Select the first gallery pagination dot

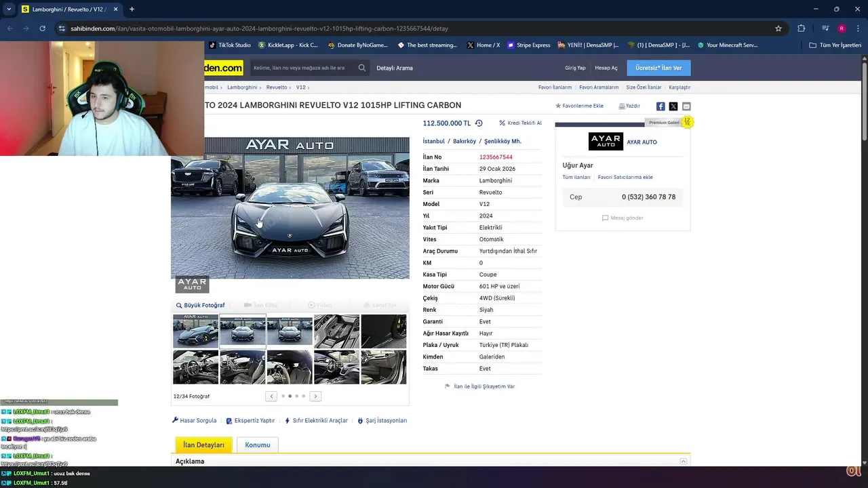tap(283, 396)
